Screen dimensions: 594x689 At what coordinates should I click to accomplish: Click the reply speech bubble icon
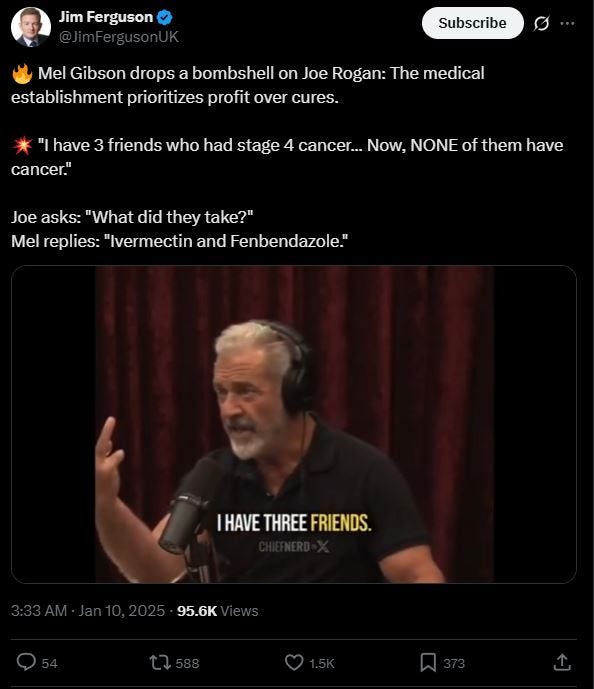(x=26, y=662)
